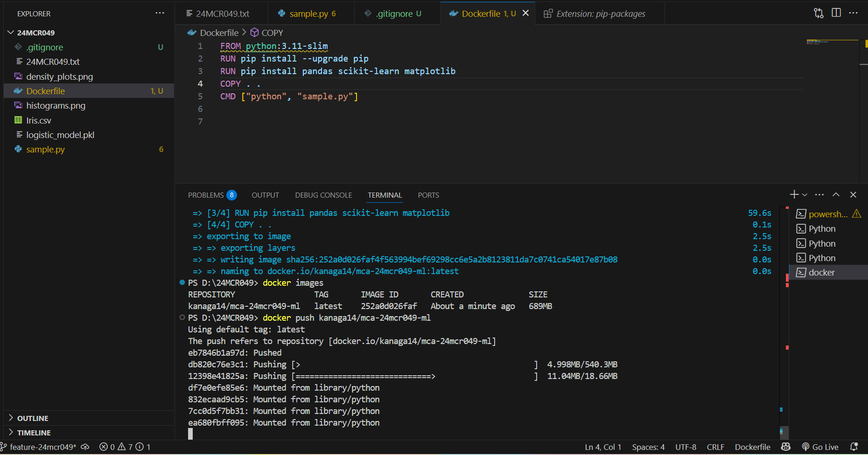Screen dimensions: 868x455
Task: Switch to 24MCR049.txt editor tab
Action: 222,14
